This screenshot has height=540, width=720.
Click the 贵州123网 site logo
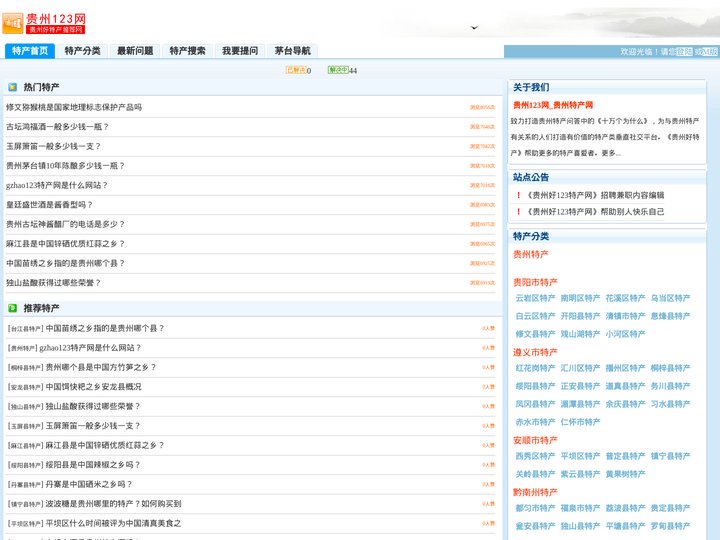44,23
